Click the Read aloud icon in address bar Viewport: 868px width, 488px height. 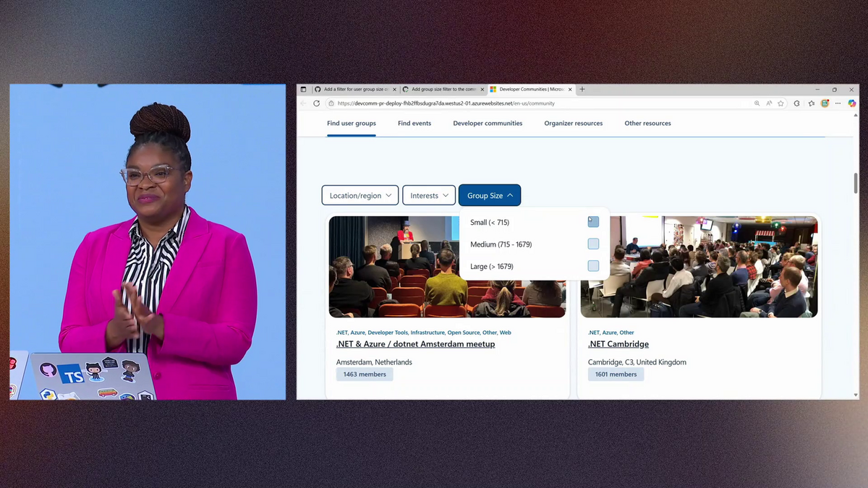(769, 103)
